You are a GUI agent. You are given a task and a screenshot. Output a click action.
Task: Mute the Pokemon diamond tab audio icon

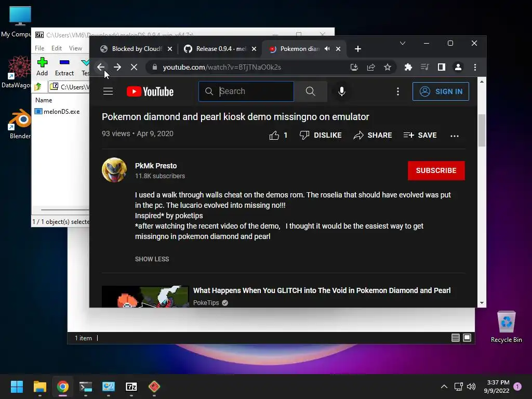(x=327, y=49)
